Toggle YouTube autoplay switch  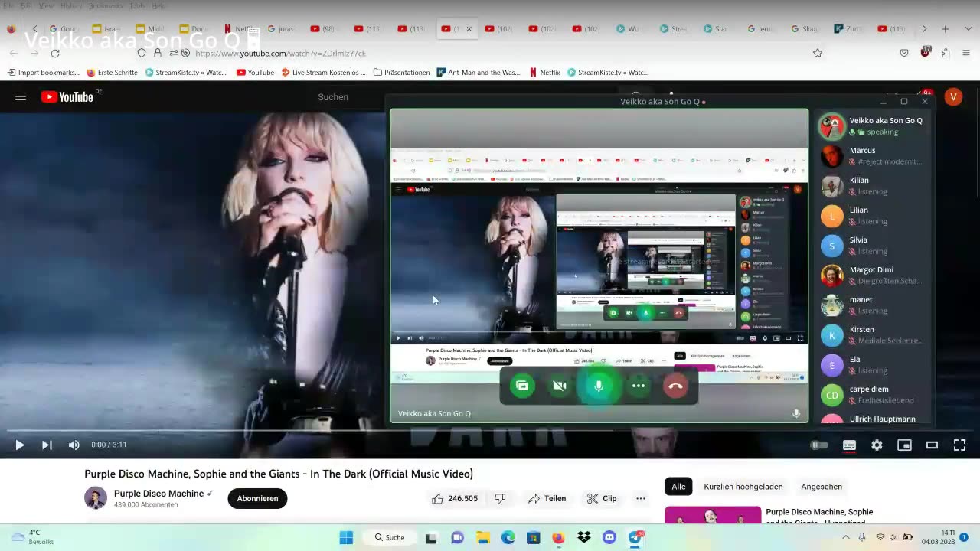coord(819,445)
